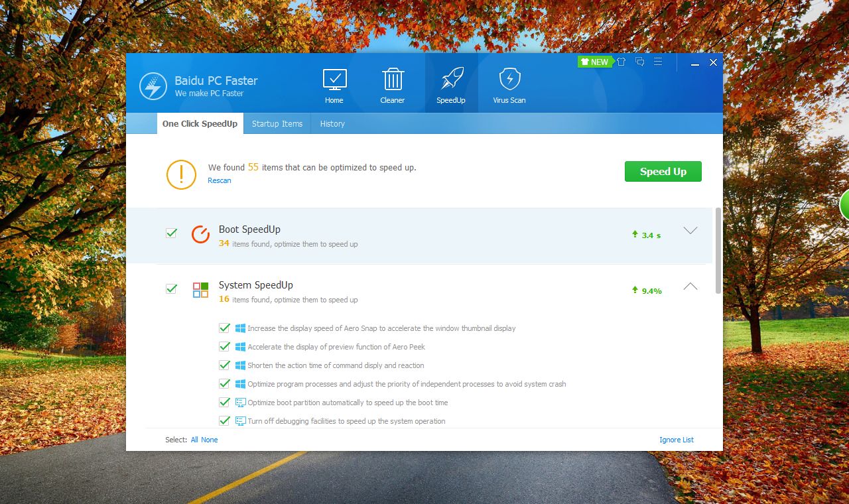
Task: Uncheck the System SpeedUp checkbox
Action: (x=171, y=288)
